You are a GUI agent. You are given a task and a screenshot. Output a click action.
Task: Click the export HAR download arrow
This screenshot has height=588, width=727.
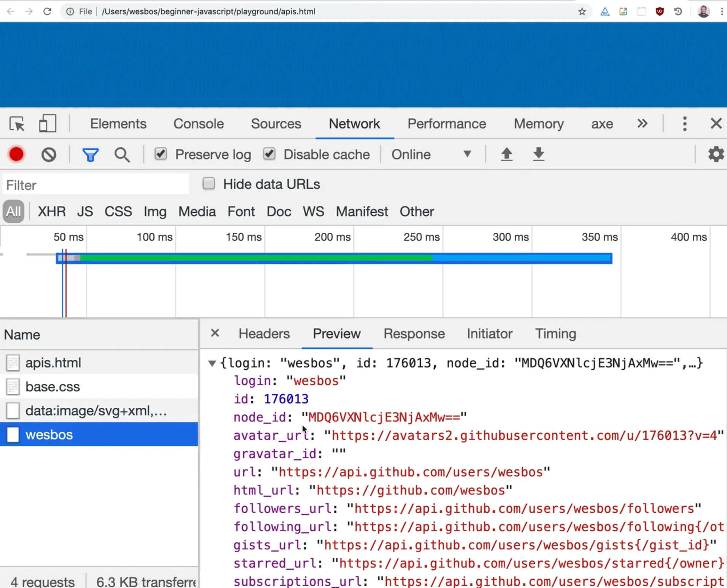coord(539,154)
